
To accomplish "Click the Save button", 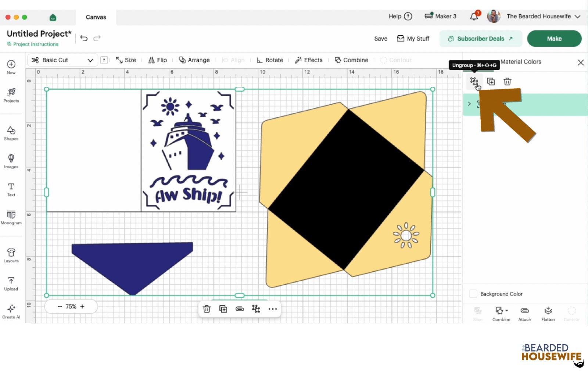I will pyautogui.click(x=381, y=39).
